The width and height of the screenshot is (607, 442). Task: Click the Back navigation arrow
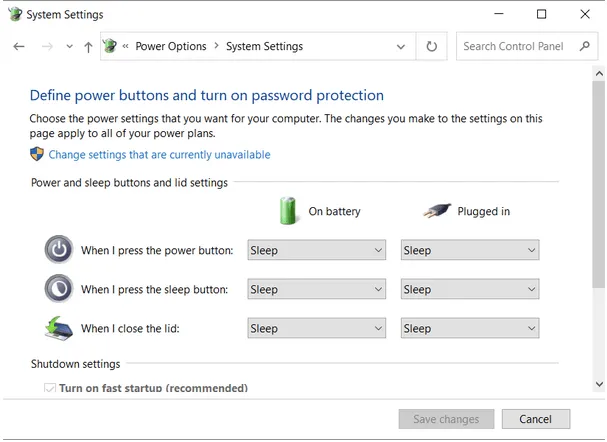[x=18, y=47]
